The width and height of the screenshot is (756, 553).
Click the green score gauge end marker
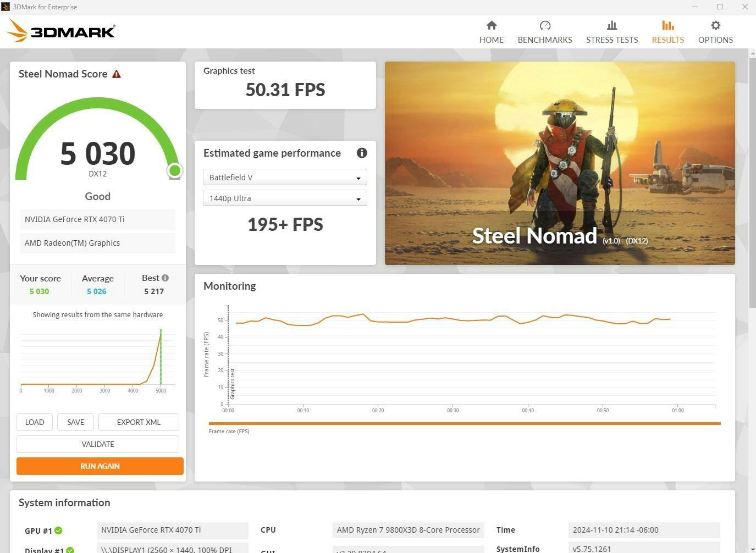pyautogui.click(x=175, y=171)
